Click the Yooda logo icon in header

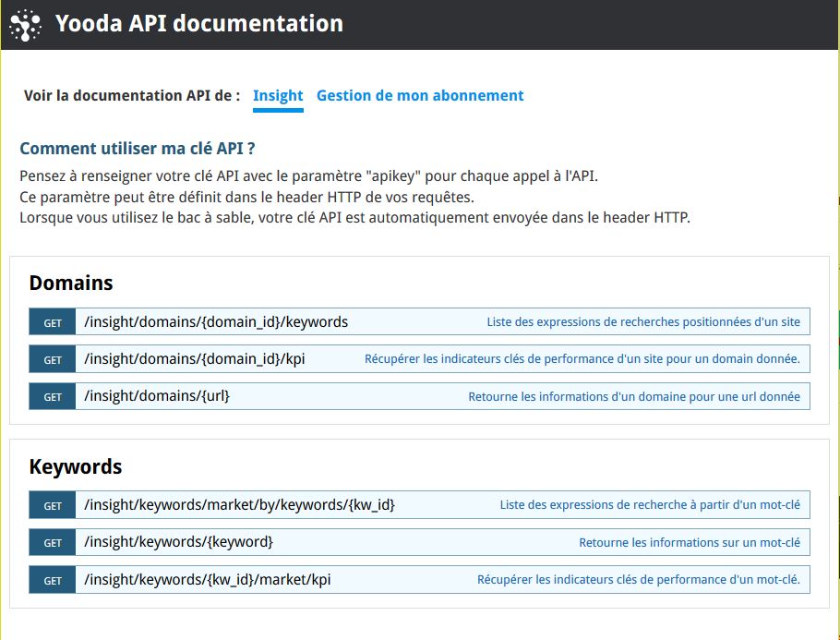[25, 25]
